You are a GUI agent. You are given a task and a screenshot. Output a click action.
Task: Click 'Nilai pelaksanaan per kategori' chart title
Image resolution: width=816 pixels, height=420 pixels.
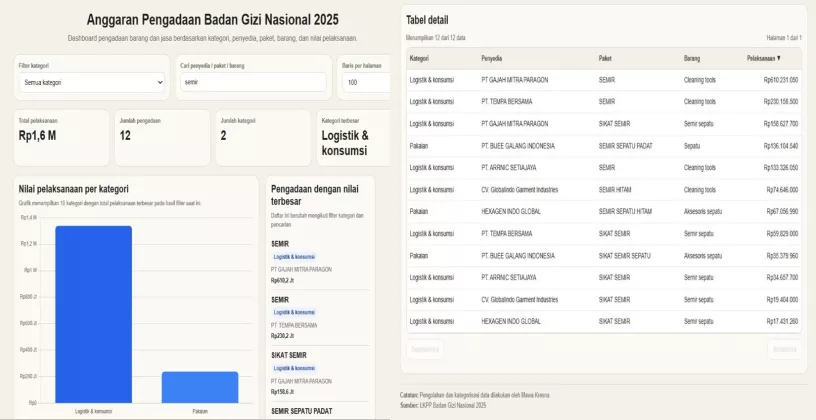[x=73, y=189]
